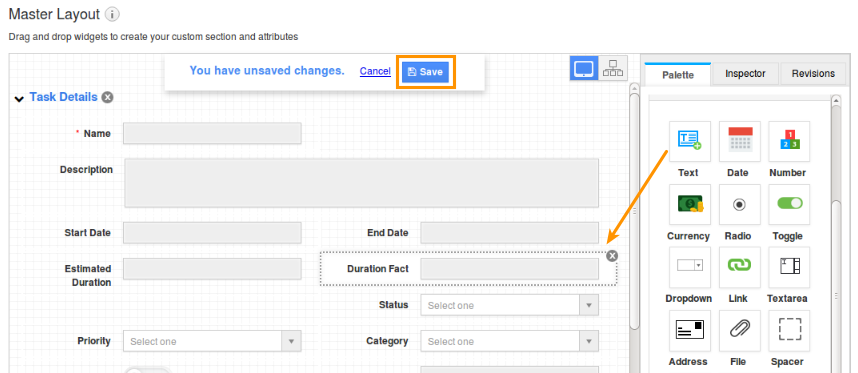
Task: Select the Radio widget in Palette
Action: point(740,205)
